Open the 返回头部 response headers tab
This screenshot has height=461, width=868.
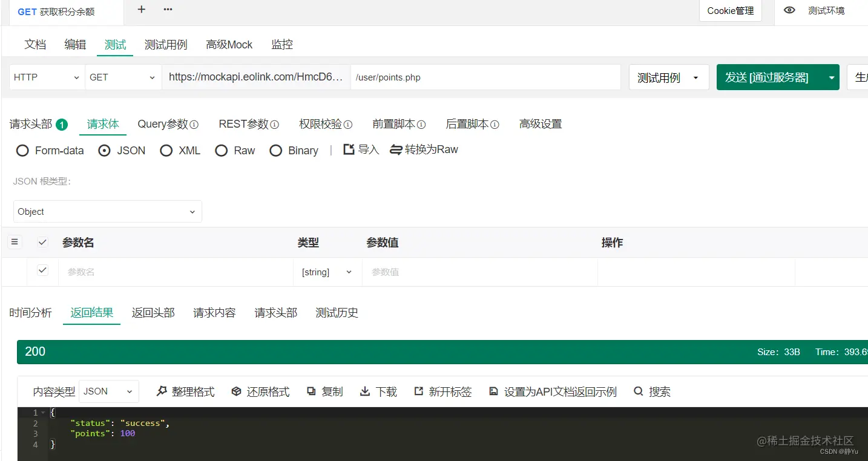pos(153,313)
